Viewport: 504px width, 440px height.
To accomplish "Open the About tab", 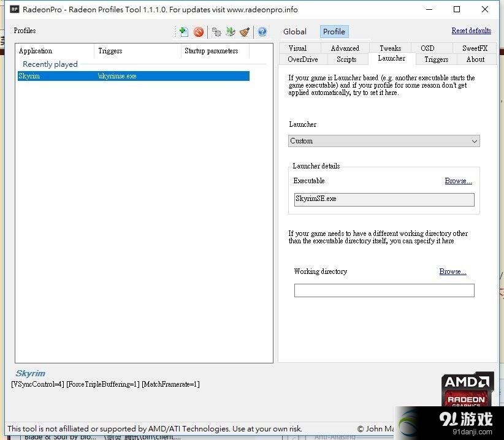I will (475, 59).
